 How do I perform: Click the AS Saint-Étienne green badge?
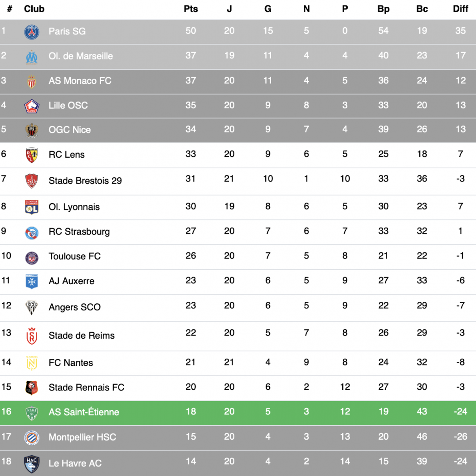pos(32,413)
